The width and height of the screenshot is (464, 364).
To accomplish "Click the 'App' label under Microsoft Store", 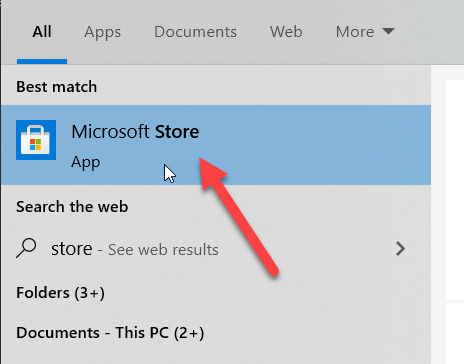I will [x=86, y=163].
